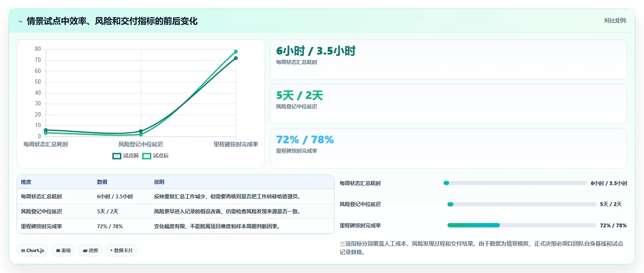Click the 维度 column header
The width and height of the screenshot is (644, 273).
coord(26,182)
